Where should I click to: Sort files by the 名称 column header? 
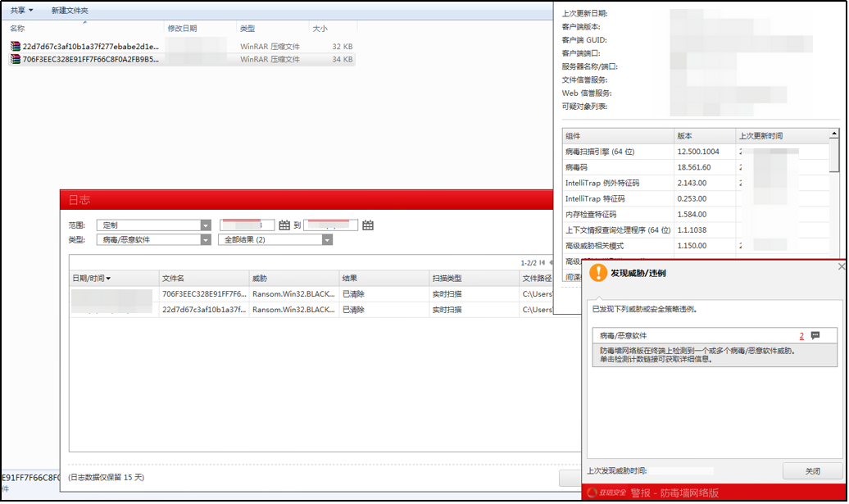(x=18, y=29)
